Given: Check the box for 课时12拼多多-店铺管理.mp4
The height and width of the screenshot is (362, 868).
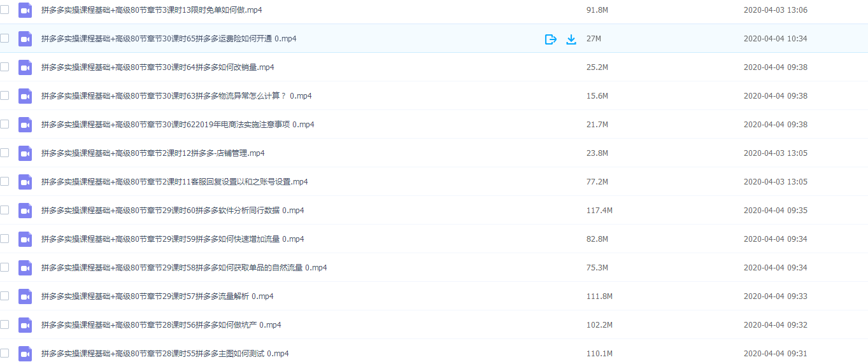Looking at the screenshot, I should (x=4, y=153).
